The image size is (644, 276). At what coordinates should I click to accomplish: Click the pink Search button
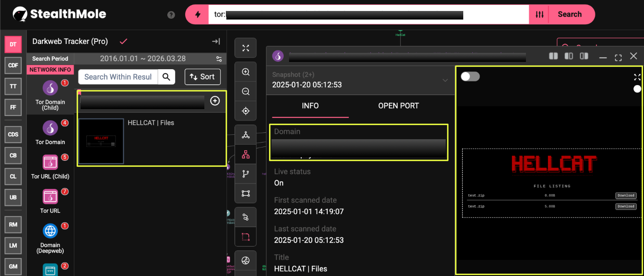(570, 15)
